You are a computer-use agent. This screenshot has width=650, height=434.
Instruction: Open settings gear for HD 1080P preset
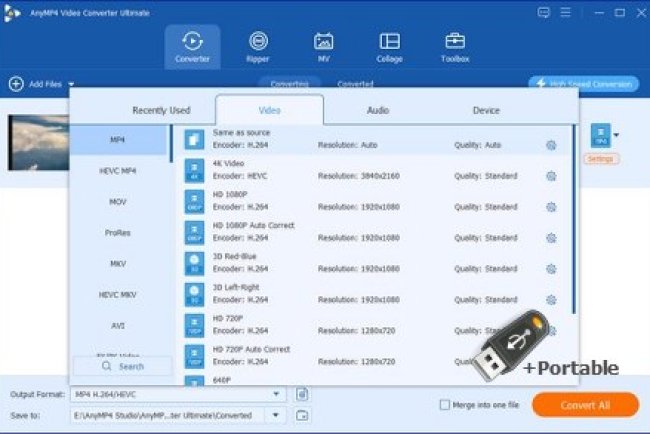(x=551, y=207)
